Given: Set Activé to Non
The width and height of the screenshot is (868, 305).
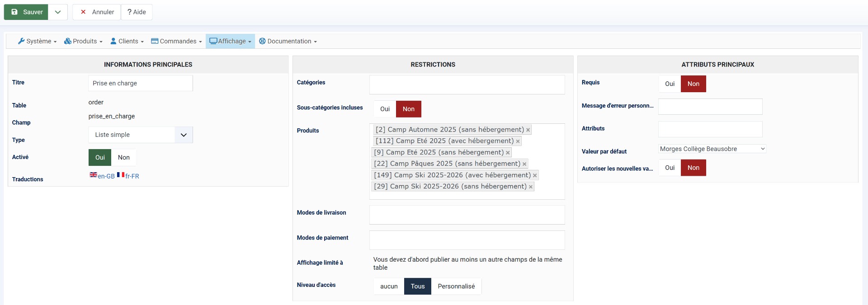Looking at the screenshot, I should coord(123,157).
